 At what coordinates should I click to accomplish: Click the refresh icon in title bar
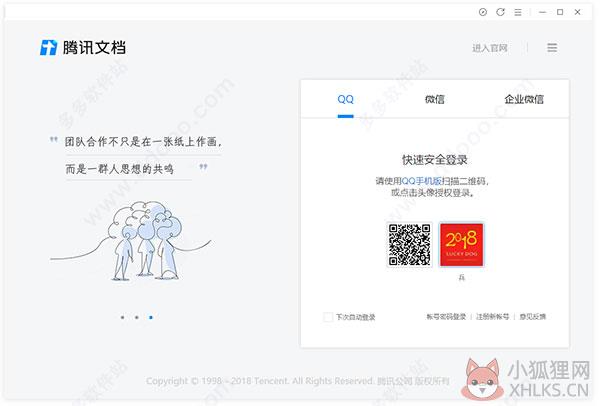pyautogui.click(x=500, y=12)
